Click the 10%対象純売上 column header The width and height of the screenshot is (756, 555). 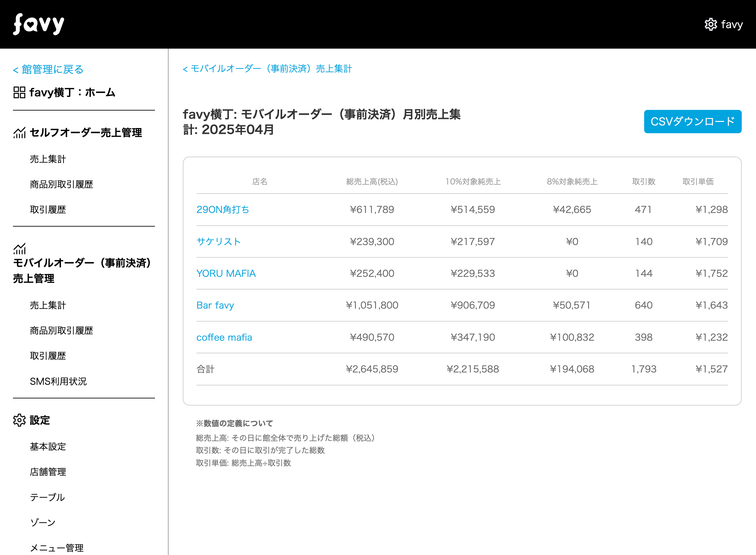pos(473,182)
